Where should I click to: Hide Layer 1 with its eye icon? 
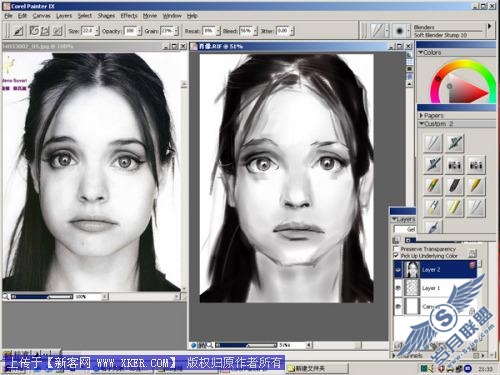click(398, 288)
